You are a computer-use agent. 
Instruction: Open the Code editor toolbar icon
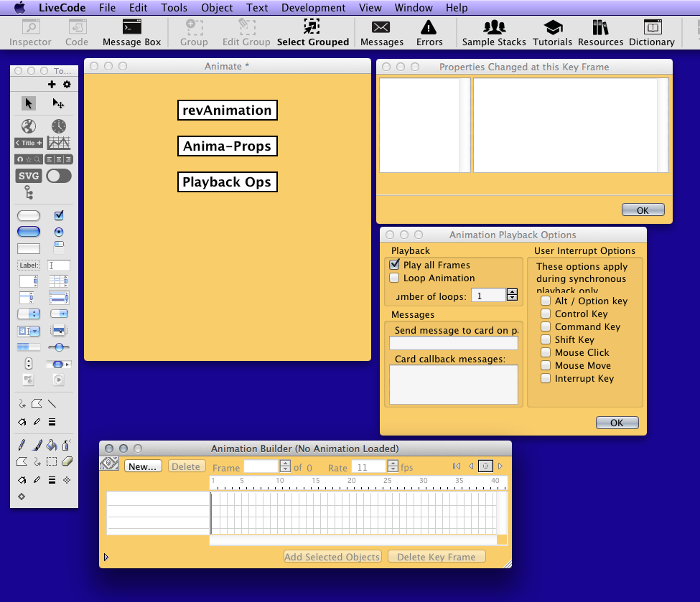(x=77, y=32)
